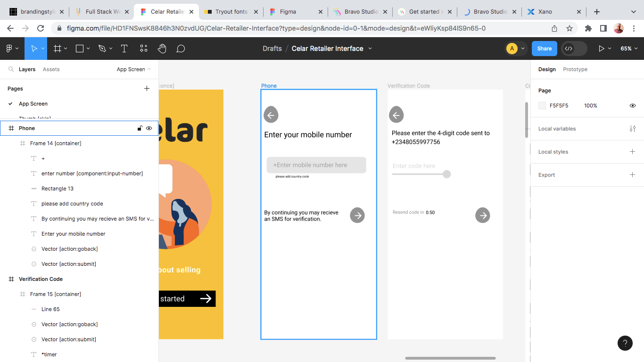
Task: Switch to the Prototype tab
Action: [575, 69]
